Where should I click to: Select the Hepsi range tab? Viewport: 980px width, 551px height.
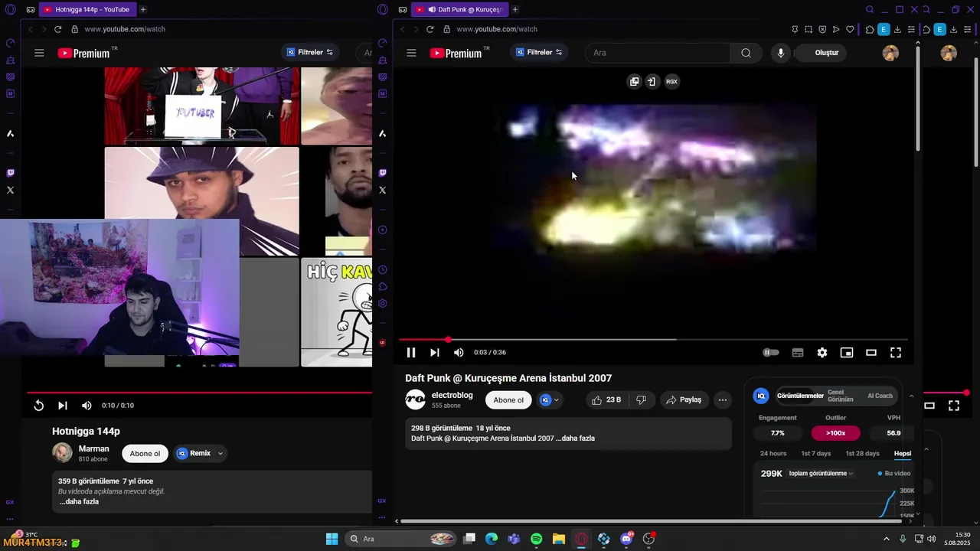pyautogui.click(x=903, y=454)
